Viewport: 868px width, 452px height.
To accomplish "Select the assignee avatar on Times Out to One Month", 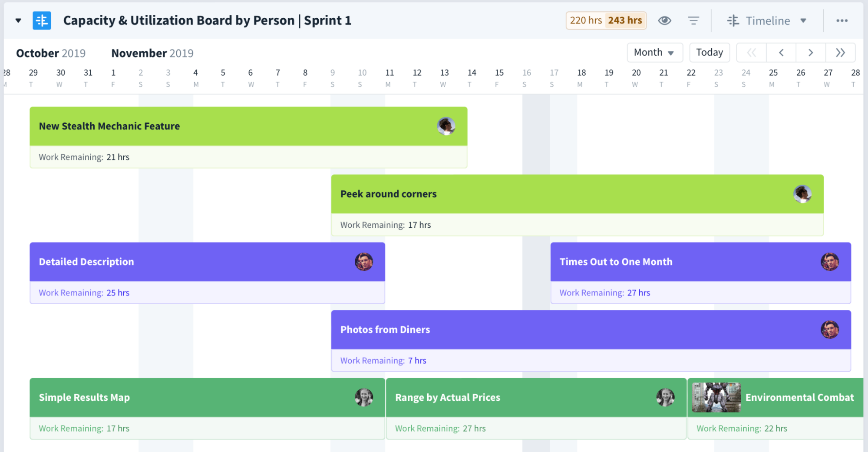I will click(x=830, y=262).
